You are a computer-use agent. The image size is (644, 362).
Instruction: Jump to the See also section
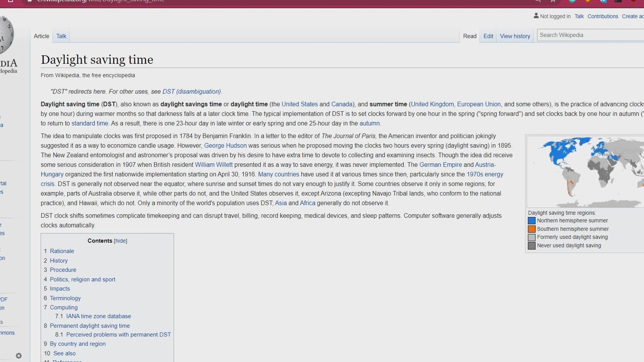[x=64, y=353]
